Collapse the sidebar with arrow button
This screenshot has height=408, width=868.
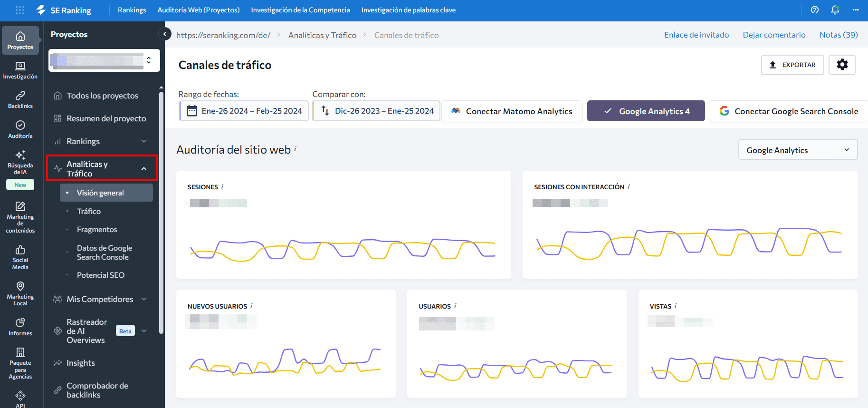pyautogui.click(x=165, y=34)
